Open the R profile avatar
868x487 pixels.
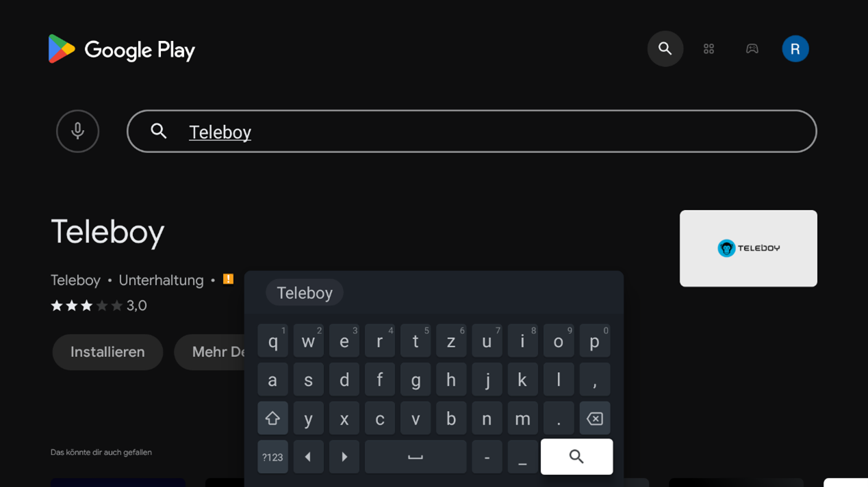pos(795,49)
